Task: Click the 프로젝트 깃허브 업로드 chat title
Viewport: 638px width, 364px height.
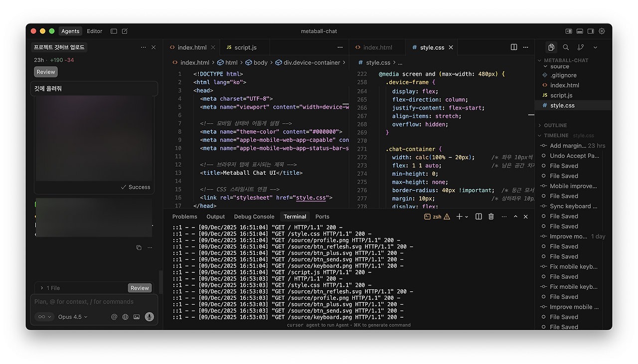Action: (59, 47)
